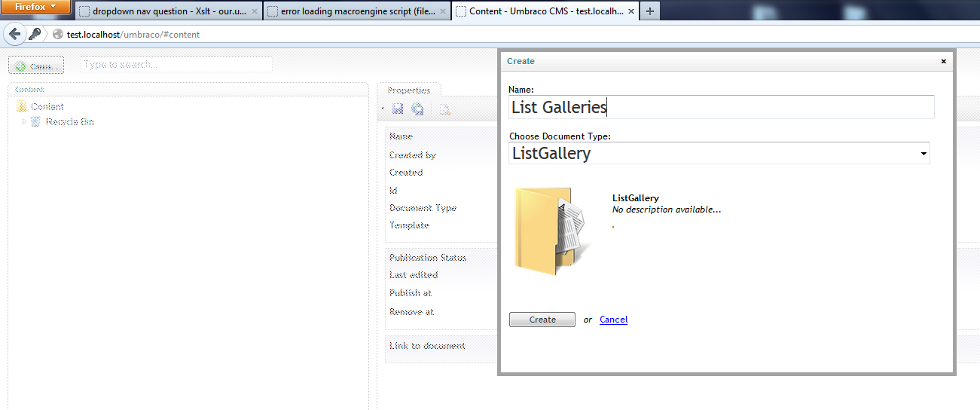Close the 'error loading macroengine script' tab
This screenshot has width=980, height=410.
[444, 11]
